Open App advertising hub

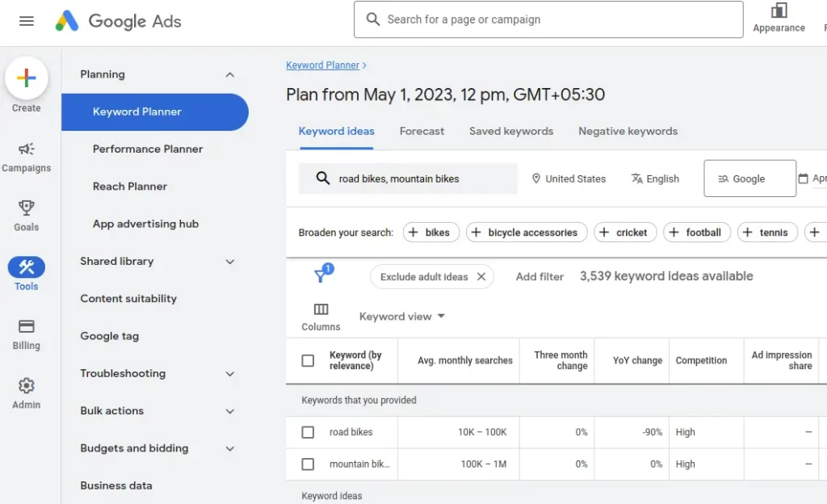145,224
